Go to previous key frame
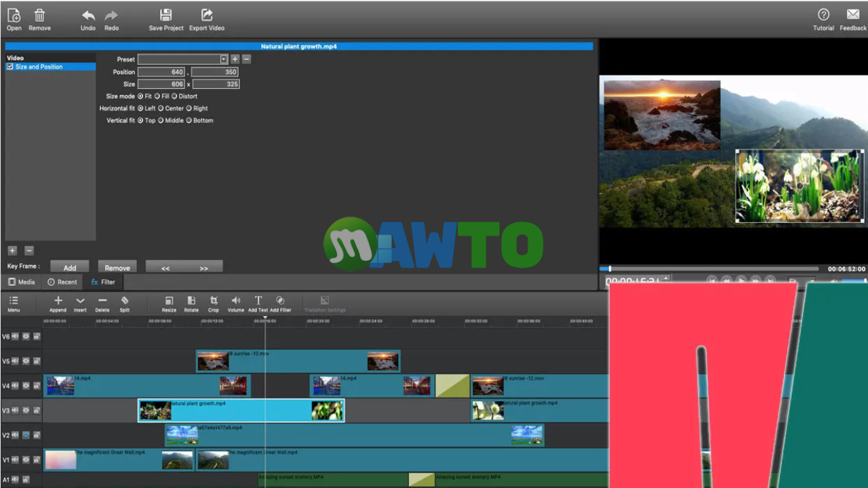The width and height of the screenshot is (868, 488). [x=165, y=268]
